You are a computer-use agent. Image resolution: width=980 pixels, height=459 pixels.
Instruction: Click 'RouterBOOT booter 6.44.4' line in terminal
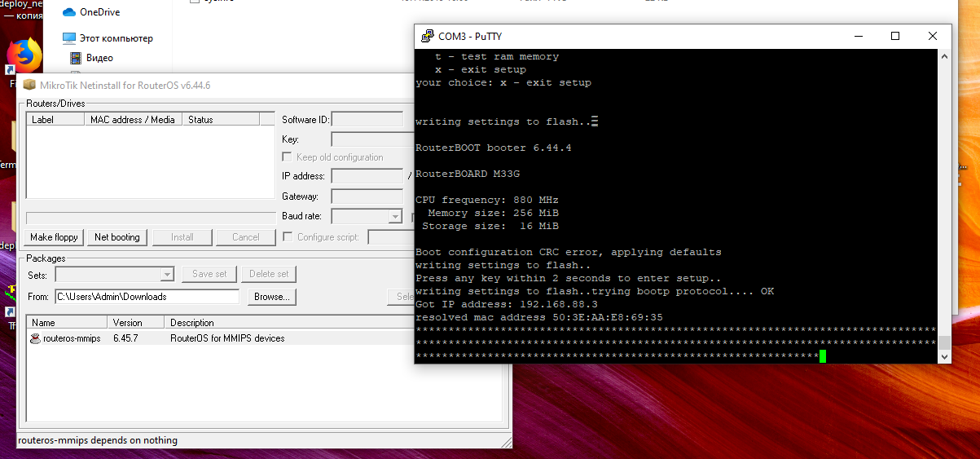pos(494,148)
